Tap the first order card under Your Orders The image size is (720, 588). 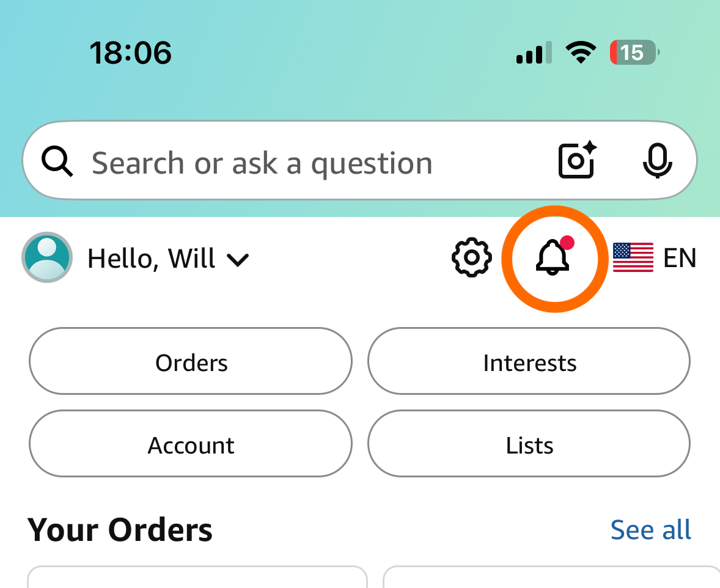197,577
